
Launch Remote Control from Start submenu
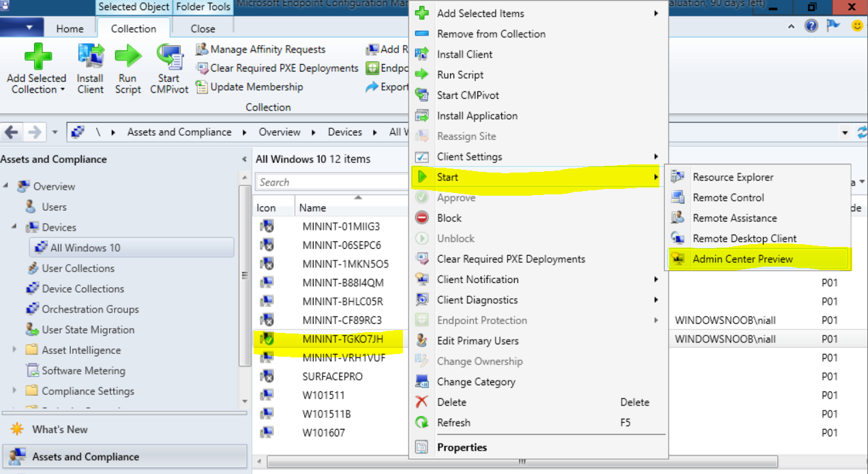point(758,197)
